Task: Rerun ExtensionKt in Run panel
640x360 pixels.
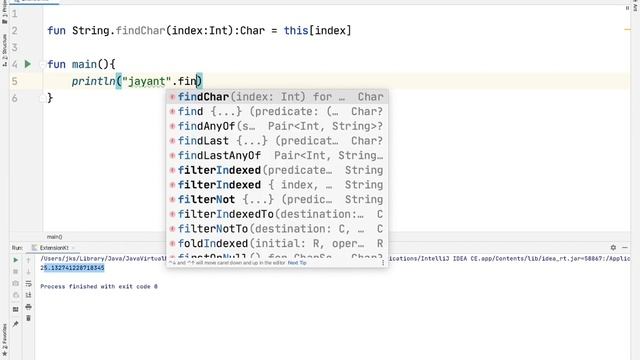Action: coord(16,260)
